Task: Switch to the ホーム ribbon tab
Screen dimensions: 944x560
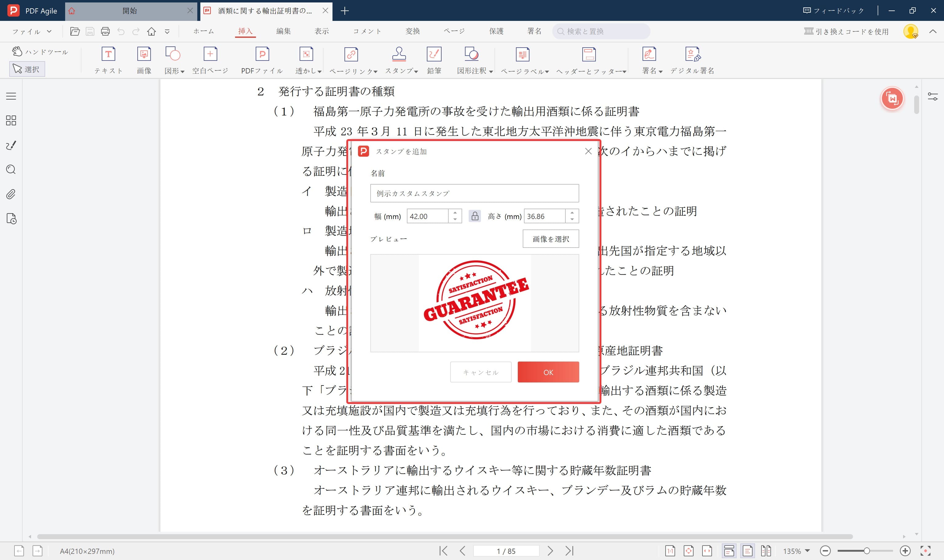Action: pos(203,31)
